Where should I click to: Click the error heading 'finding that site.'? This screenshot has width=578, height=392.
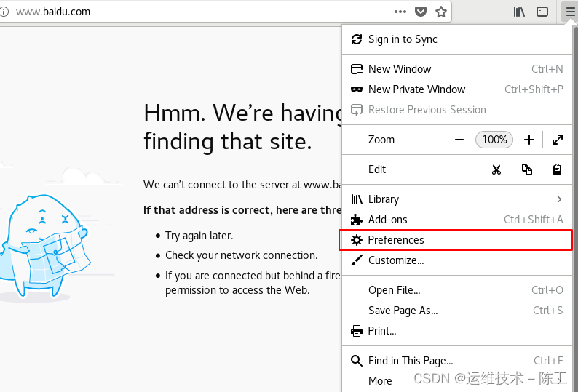(228, 142)
